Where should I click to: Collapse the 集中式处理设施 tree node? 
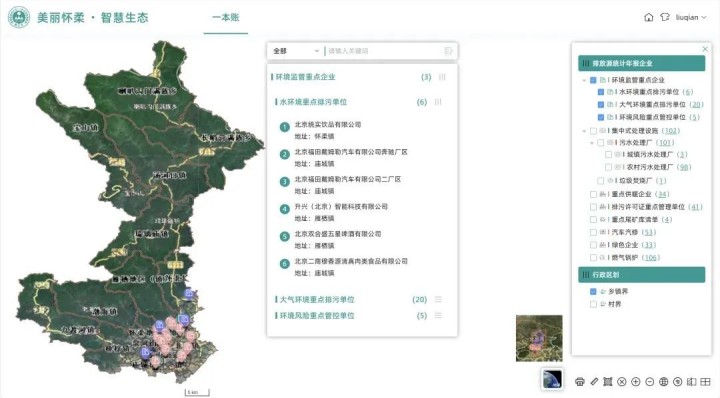(x=584, y=131)
